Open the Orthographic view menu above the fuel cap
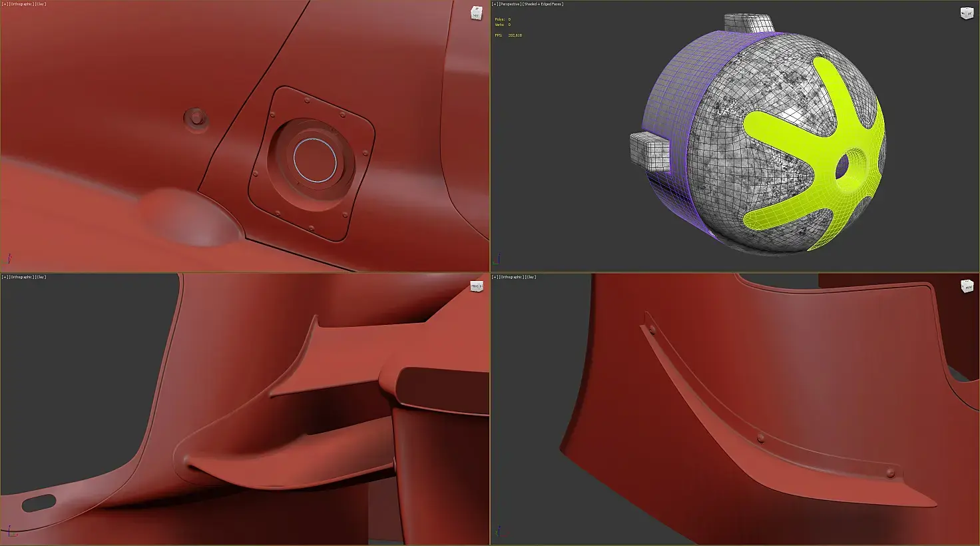The height and width of the screenshot is (546, 980). click(20, 4)
